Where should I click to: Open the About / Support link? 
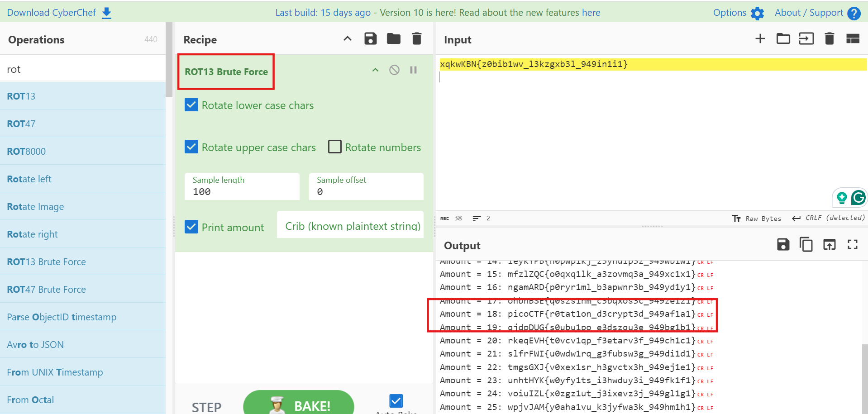[x=809, y=13]
